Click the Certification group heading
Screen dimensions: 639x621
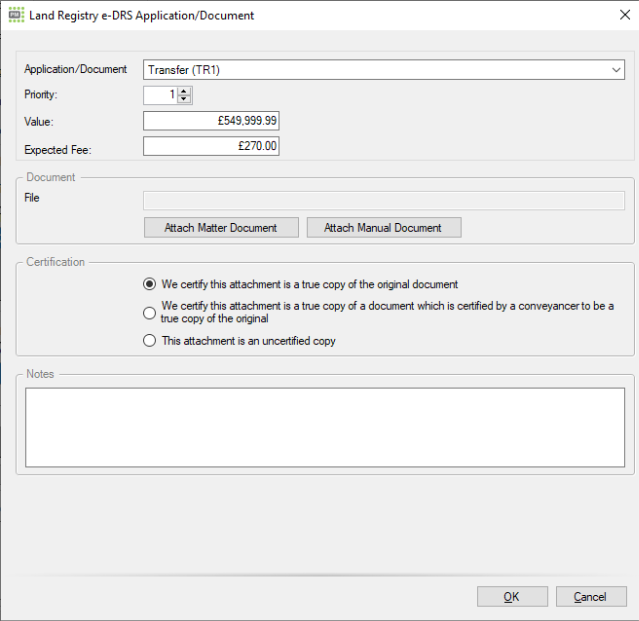(x=55, y=262)
